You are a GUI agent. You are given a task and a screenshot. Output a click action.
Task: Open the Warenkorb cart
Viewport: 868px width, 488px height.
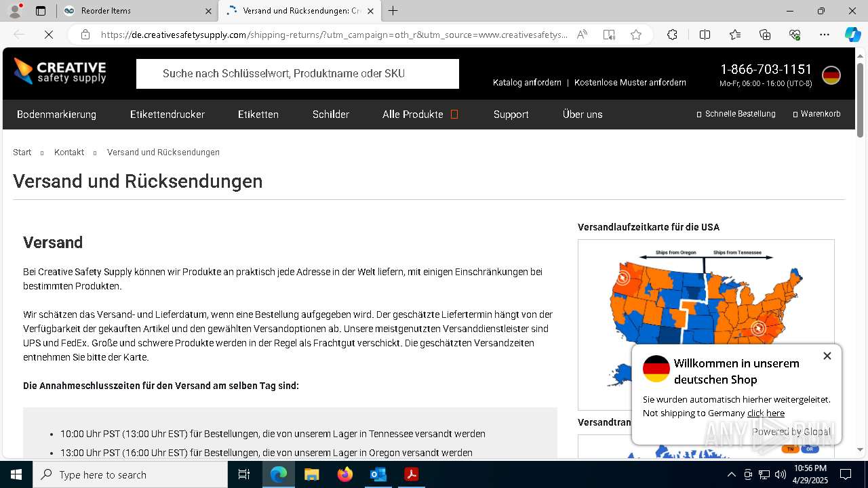tap(817, 114)
